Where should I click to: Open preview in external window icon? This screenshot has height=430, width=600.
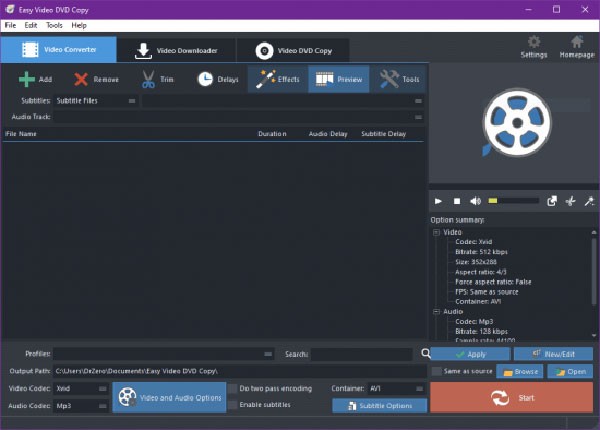pyautogui.click(x=552, y=201)
